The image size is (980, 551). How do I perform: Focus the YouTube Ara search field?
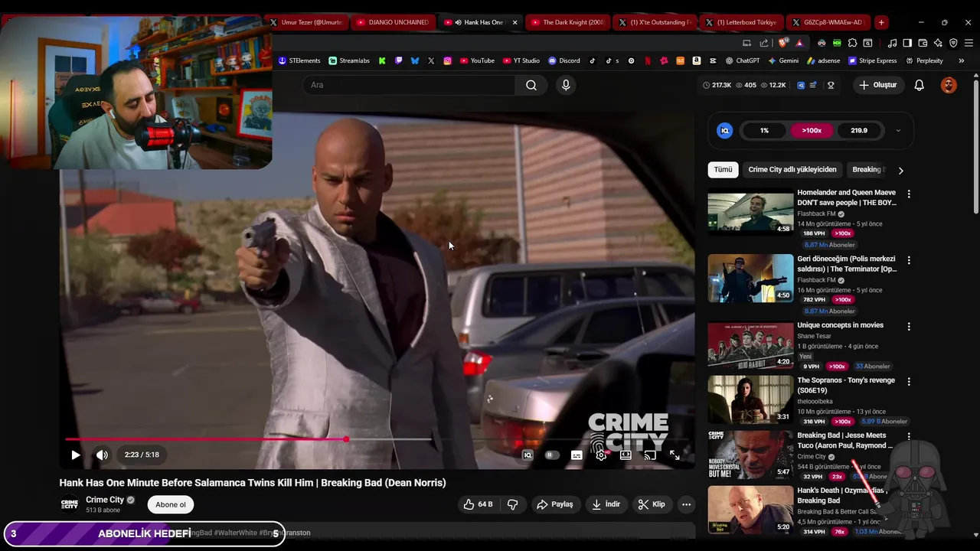pyautogui.click(x=410, y=85)
